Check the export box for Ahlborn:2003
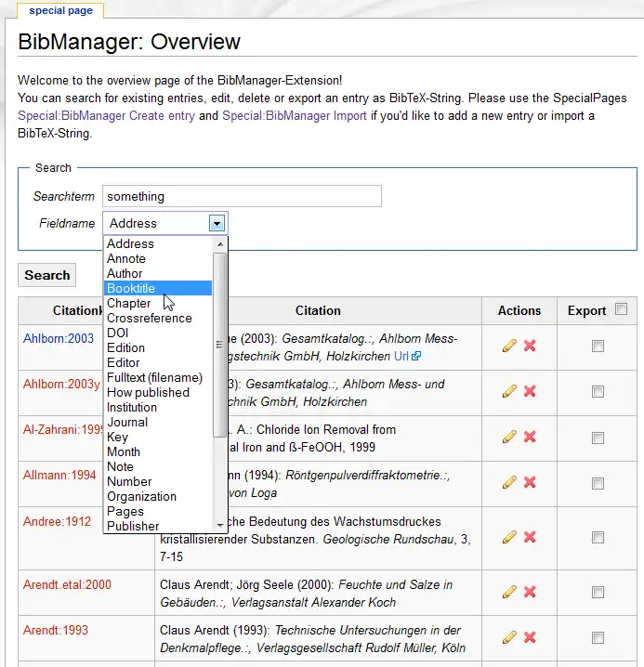The width and height of the screenshot is (644, 667). coord(598,346)
